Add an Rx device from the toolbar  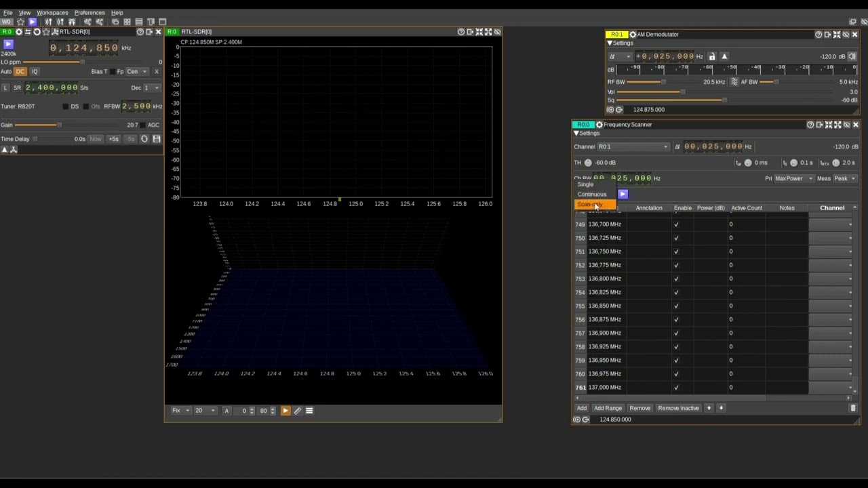(48, 22)
